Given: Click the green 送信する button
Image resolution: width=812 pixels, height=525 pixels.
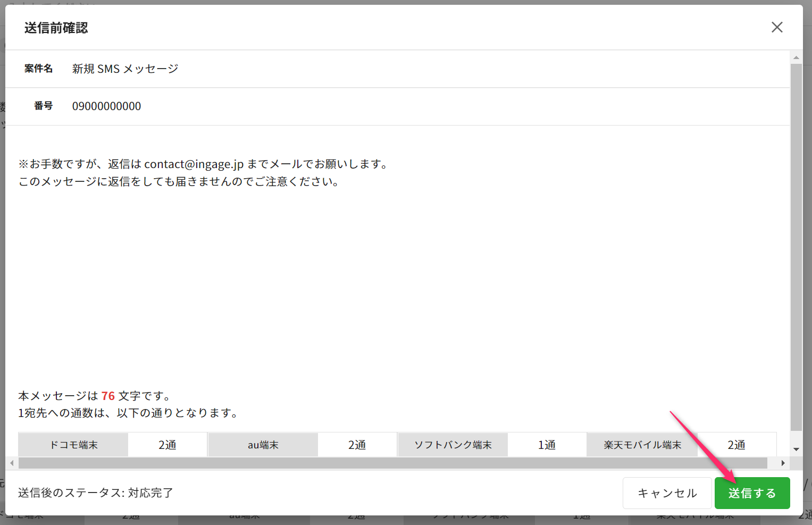Looking at the screenshot, I should pos(752,493).
